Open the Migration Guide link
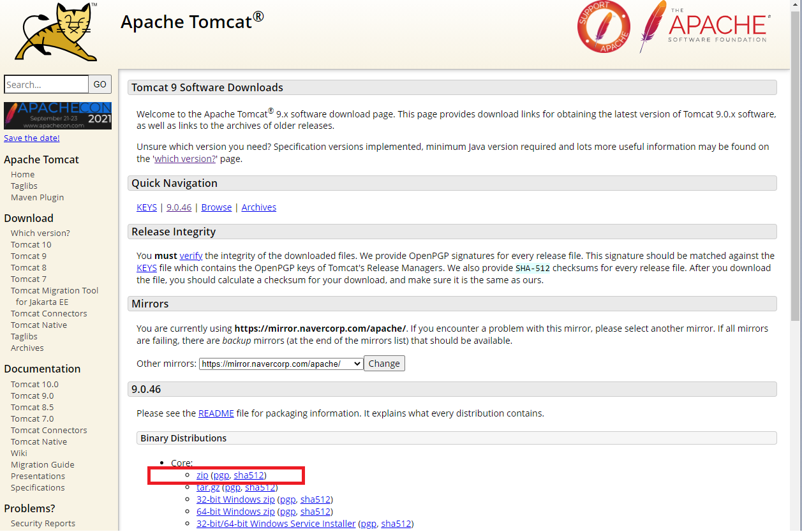The image size is (802, 532). (x=43, y=464)
